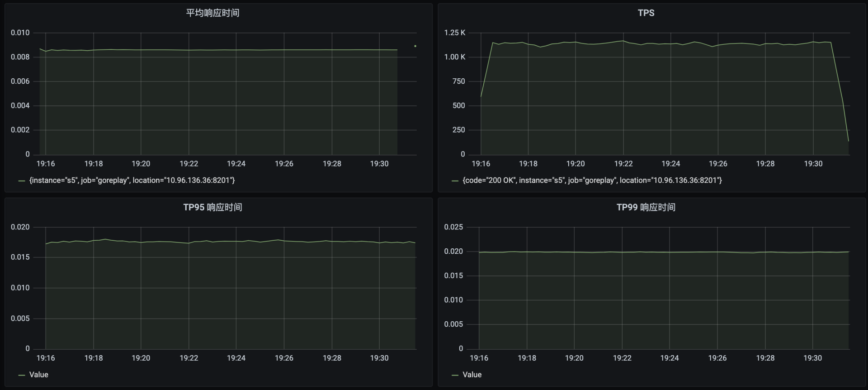This screenshot has width=868, height=390.
Task: Toggle the code="200 OK" legend series in TPS
Action: point(592,180)
